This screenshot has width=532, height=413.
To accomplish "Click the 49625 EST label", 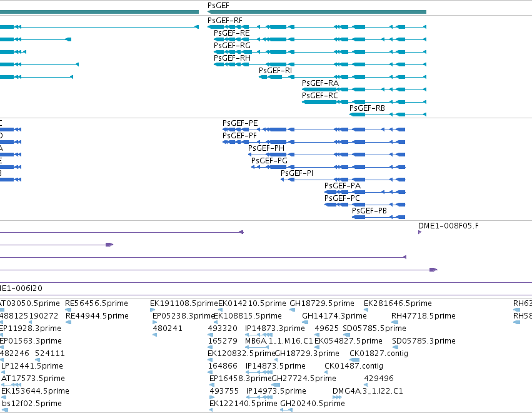I will pyautogui.click(x=327, y=329).
